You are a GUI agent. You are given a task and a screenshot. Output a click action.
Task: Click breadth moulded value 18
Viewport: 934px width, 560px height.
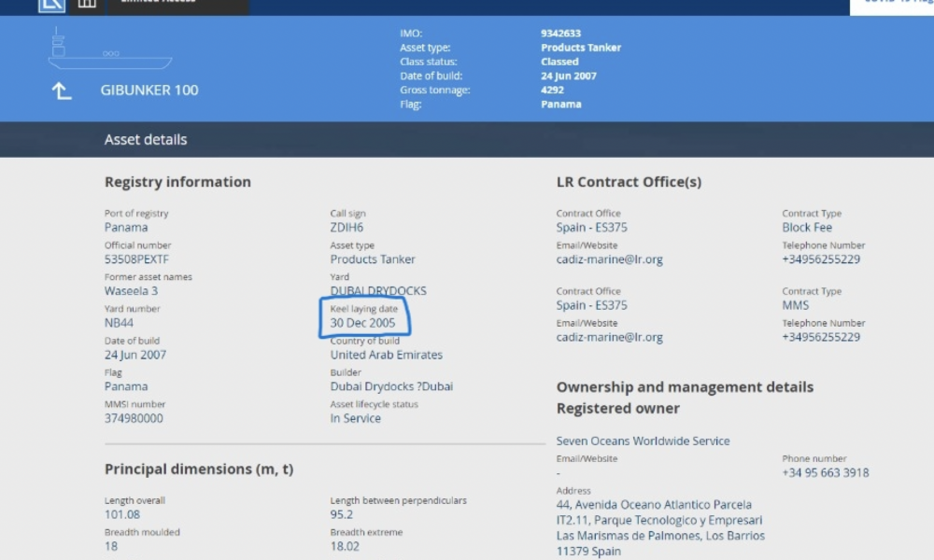[111, 546]
